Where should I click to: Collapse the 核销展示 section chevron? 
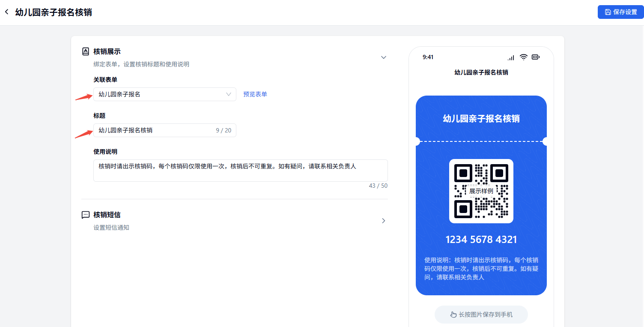pos(384,57)
